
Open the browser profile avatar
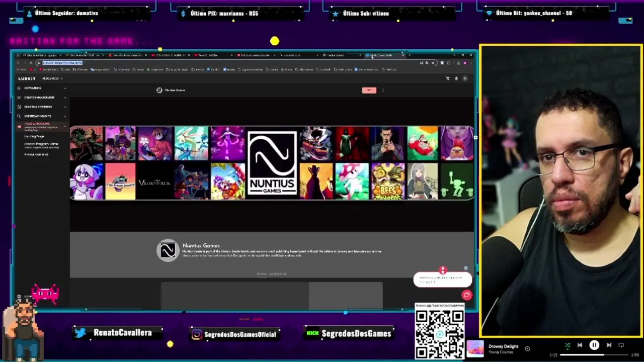point(465,63)
